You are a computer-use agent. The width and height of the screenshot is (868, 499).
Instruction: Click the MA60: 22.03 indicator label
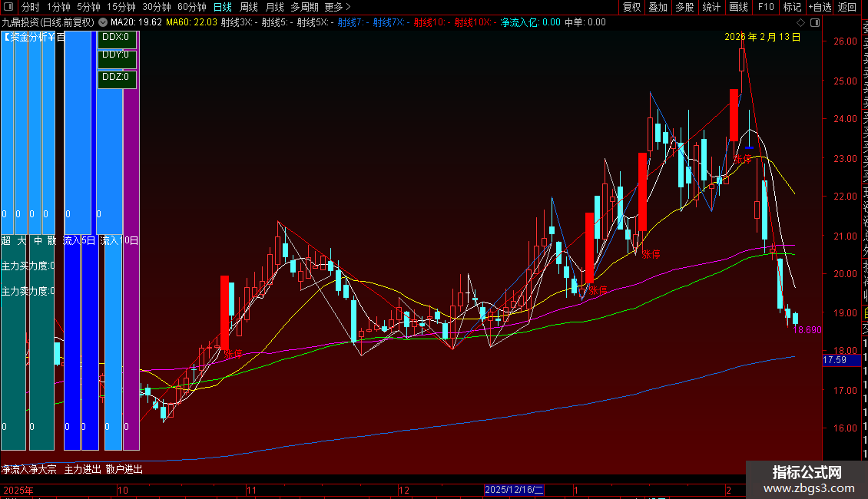tap(191, 22)
